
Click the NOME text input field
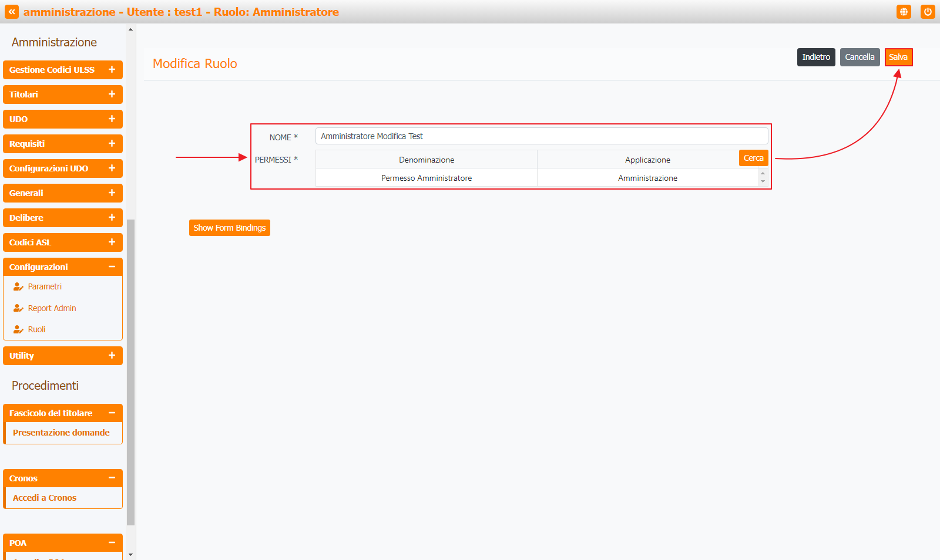[x=541, y=136]
